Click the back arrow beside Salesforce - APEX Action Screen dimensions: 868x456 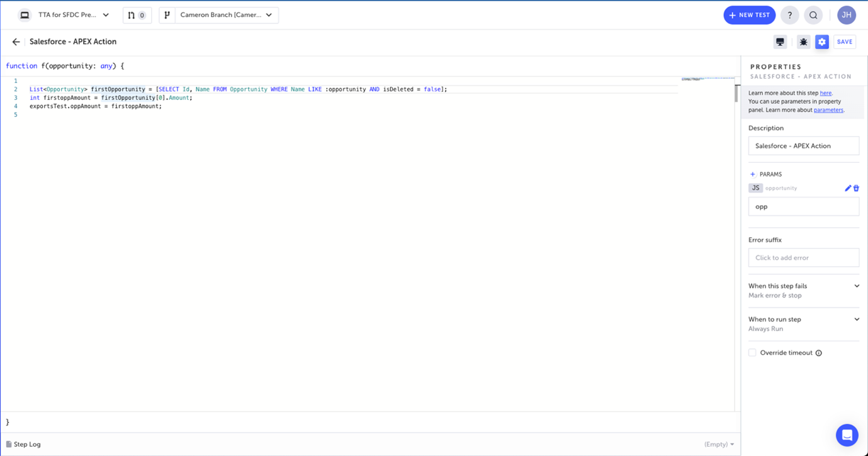[x=16, y=42]
